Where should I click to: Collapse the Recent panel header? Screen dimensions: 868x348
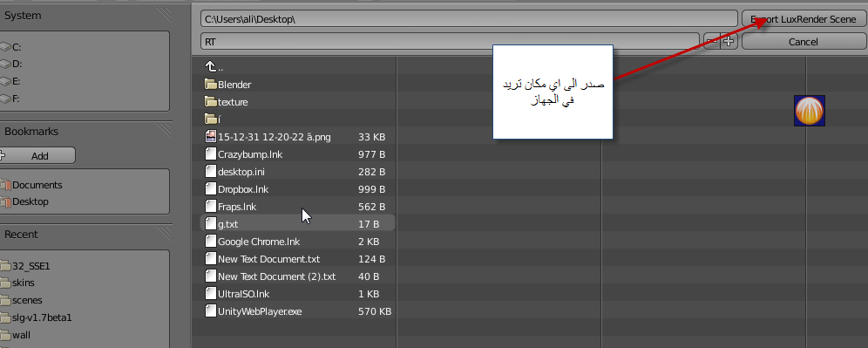click(x=85, y=235)
